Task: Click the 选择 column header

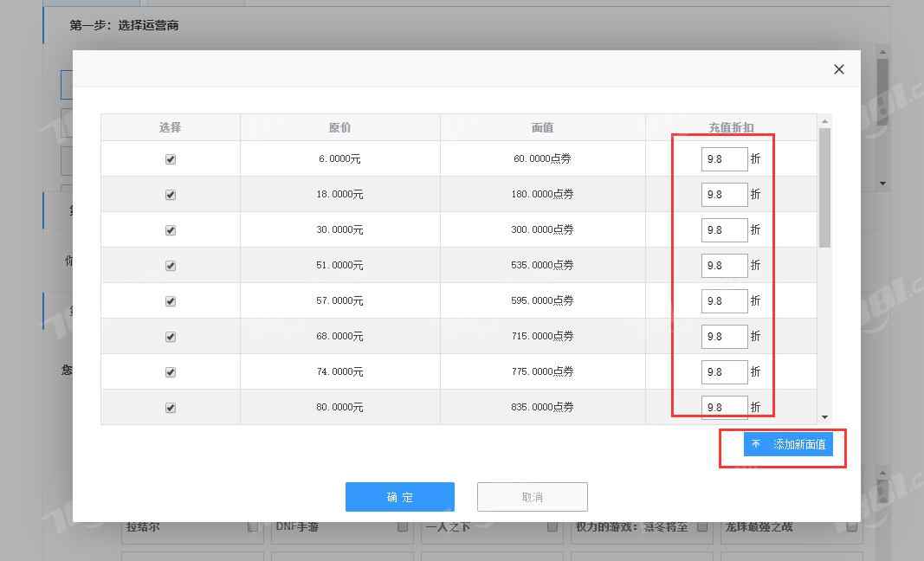Action: coord(171,127)
